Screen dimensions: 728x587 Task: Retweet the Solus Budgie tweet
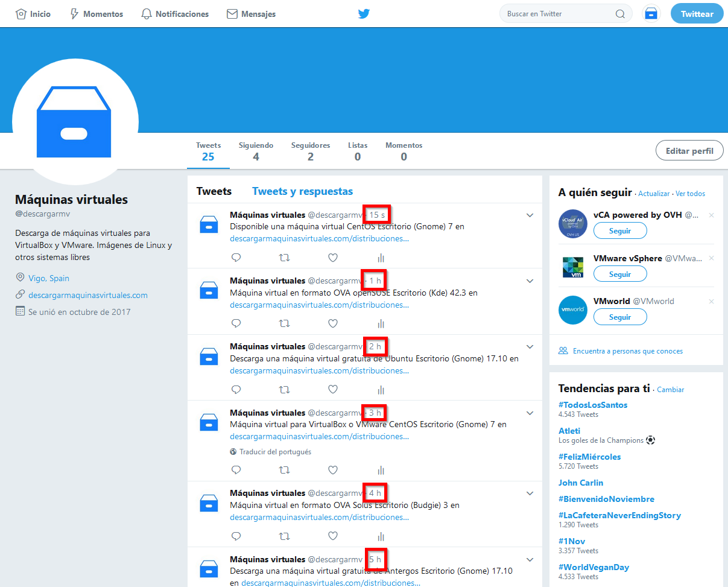pos(284,536)
